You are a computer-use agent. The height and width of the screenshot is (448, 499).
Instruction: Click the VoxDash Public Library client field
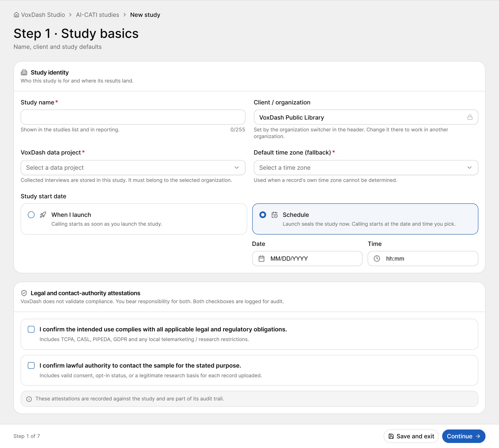366,117
